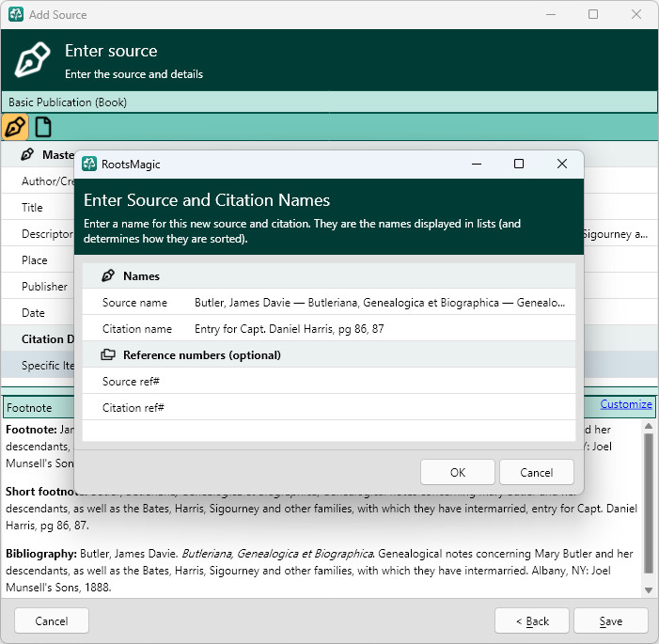Click the large pen icon in Enter source banner
This screenshot has height=644, width=659.
click(32, 59)
